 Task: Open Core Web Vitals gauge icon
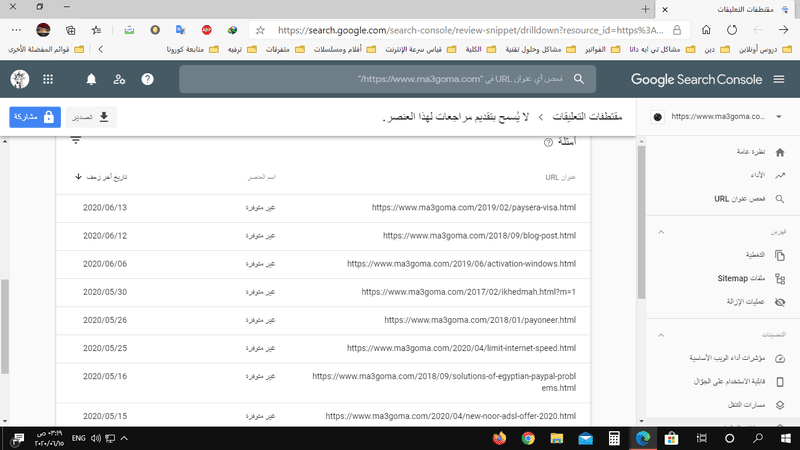point(780,359)
